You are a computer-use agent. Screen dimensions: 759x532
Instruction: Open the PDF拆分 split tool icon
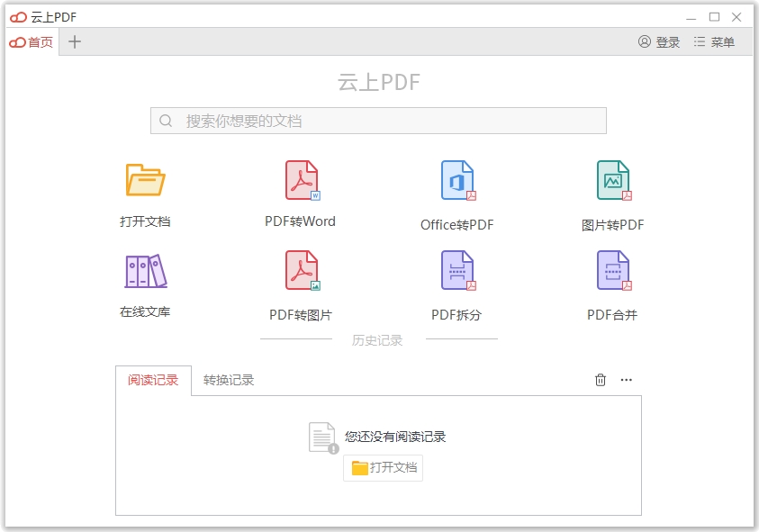(458, 270)
